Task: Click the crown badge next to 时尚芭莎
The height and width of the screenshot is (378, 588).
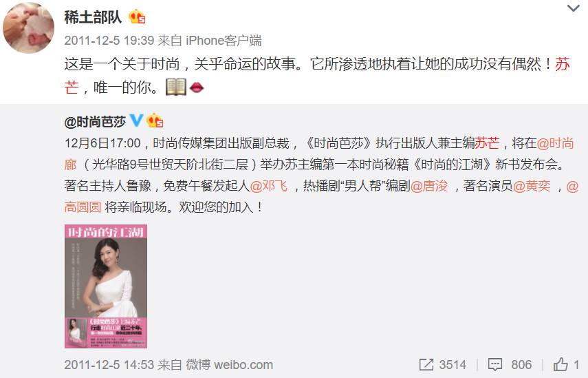Action: 155,121
